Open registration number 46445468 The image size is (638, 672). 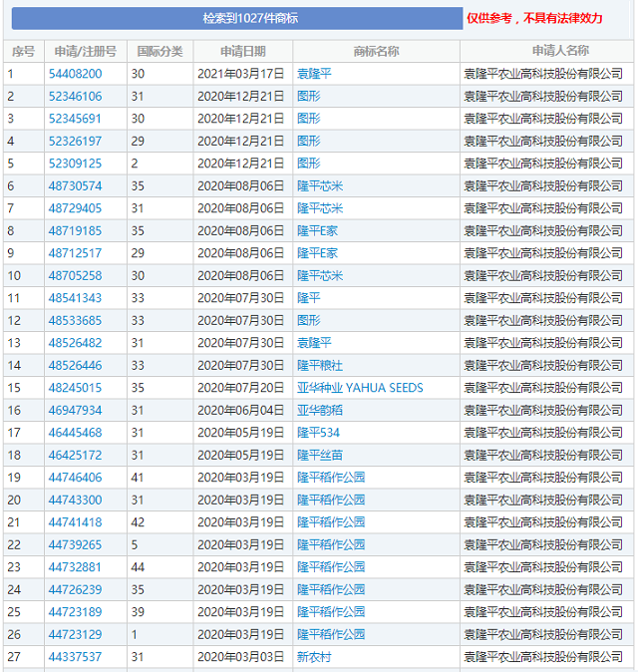click(75, 433)
